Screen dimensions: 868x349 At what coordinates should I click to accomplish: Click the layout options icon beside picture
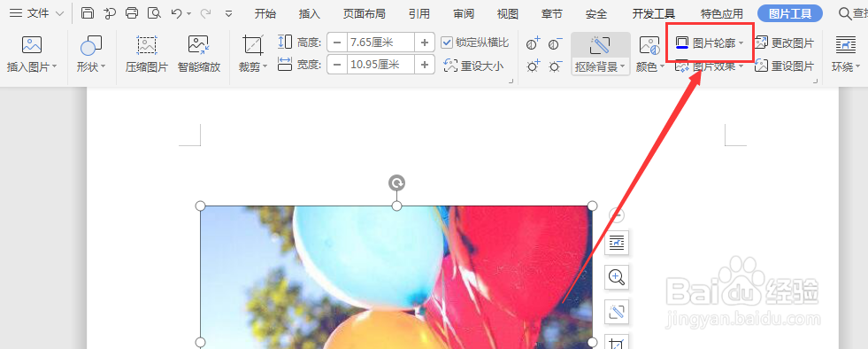617,243
